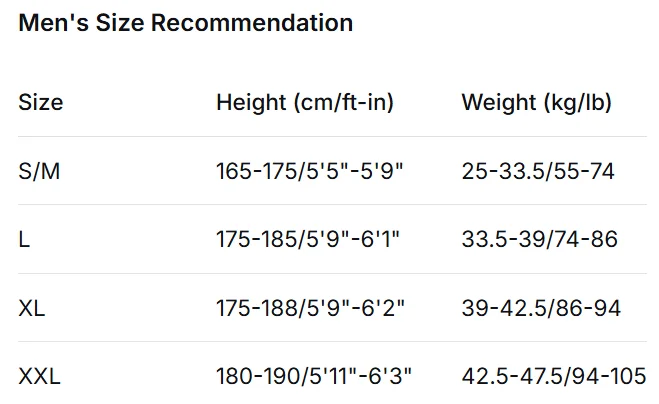Click the weight range 25-33.5/55-74

(538, 171)
